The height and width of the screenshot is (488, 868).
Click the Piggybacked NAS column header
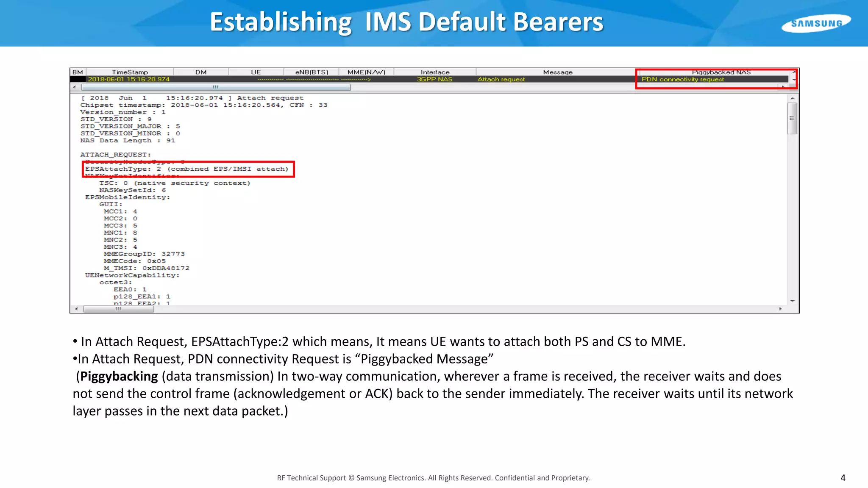(x=721, y=72)
